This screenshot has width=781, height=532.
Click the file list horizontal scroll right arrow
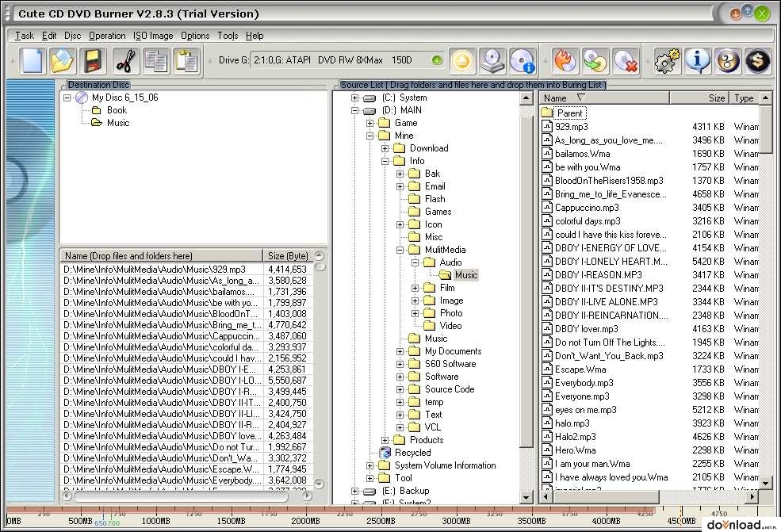coord(752,496)
